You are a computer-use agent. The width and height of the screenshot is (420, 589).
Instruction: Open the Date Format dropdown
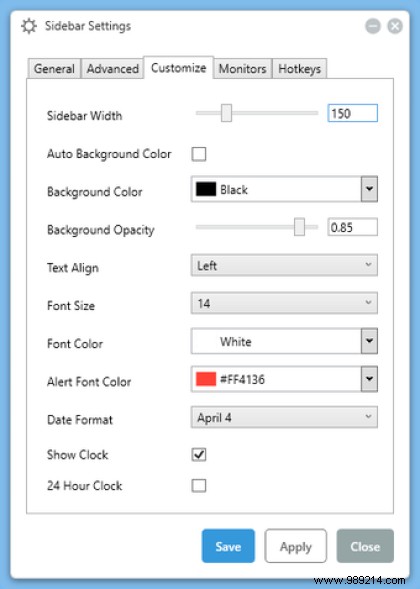click(x=284, y=417)
